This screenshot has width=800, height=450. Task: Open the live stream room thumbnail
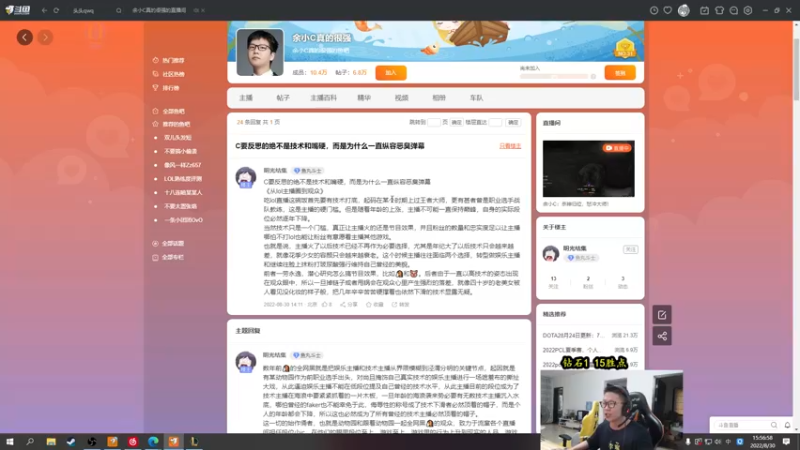point(588,169)
